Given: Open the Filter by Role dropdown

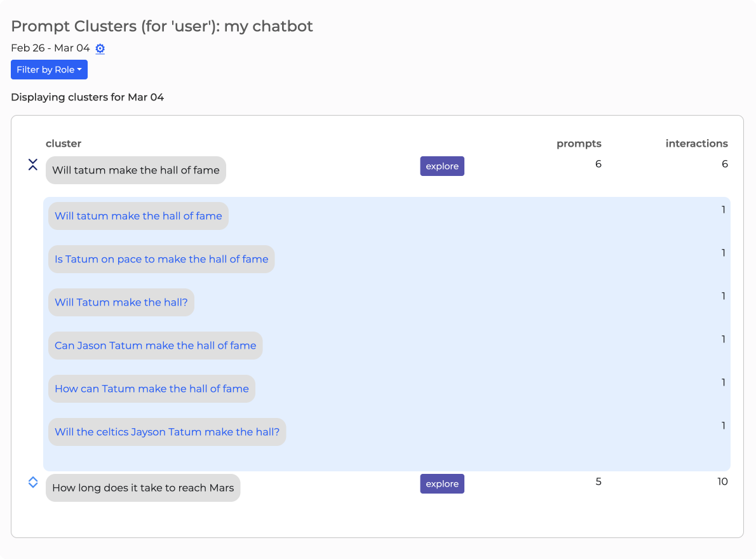Looking at the screenshot, I should point(49,70).
